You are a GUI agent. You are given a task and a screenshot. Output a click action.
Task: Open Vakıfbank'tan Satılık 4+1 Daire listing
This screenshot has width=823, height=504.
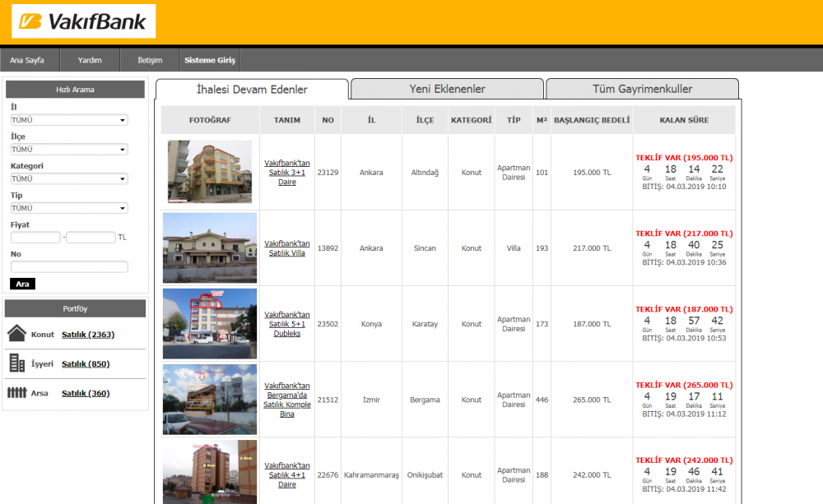(x=287, y=475)
